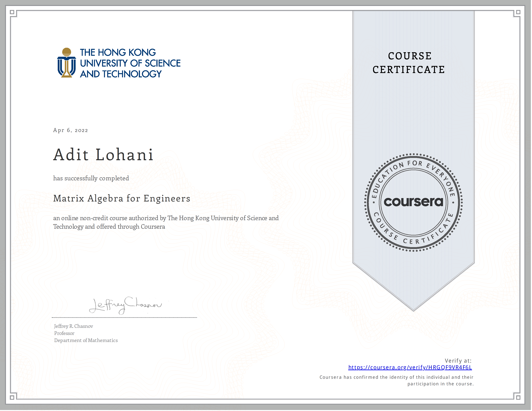Viewport: 532px width, 411px height.
Task: Click the 'has successfully completed' text
Action: 91,178
